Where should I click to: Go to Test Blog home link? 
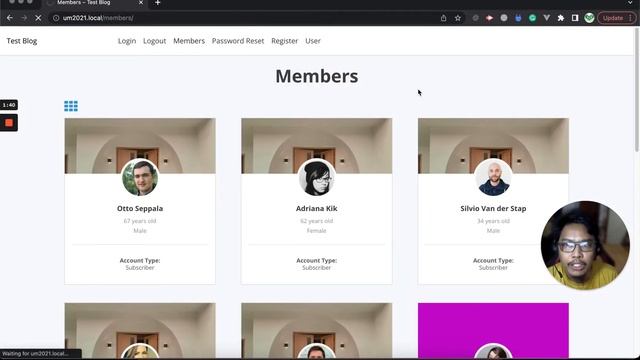[22, 41]
